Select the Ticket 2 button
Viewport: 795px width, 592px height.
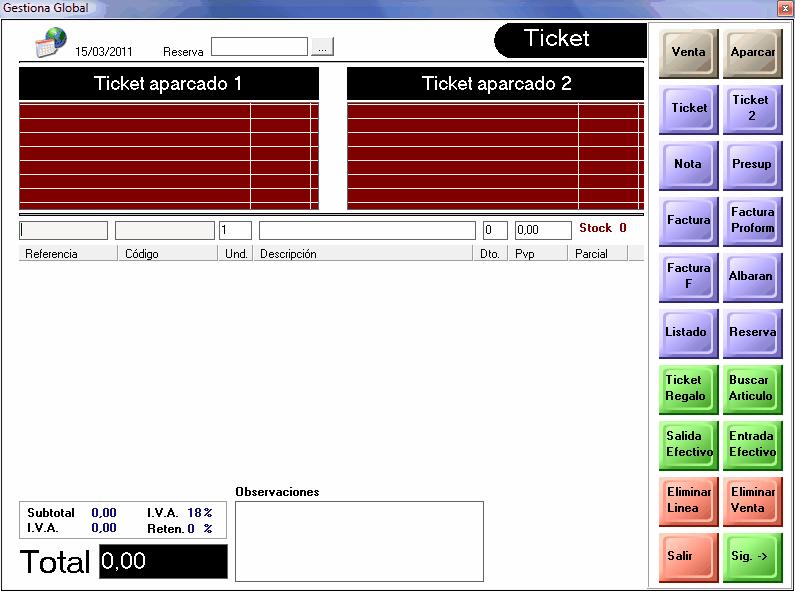click(752, 109)
